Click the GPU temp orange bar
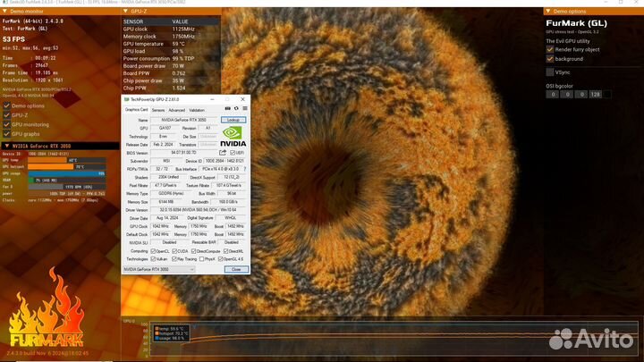 click(47, 160)
